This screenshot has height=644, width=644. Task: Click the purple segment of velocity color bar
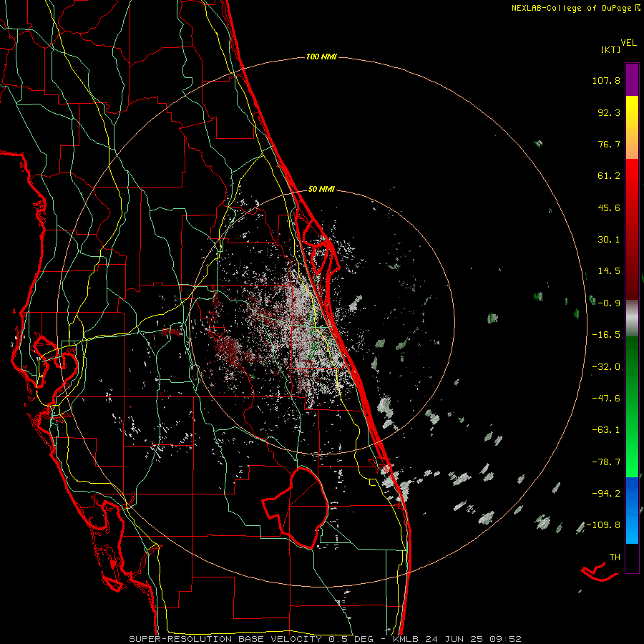click(x=632, y=79)
